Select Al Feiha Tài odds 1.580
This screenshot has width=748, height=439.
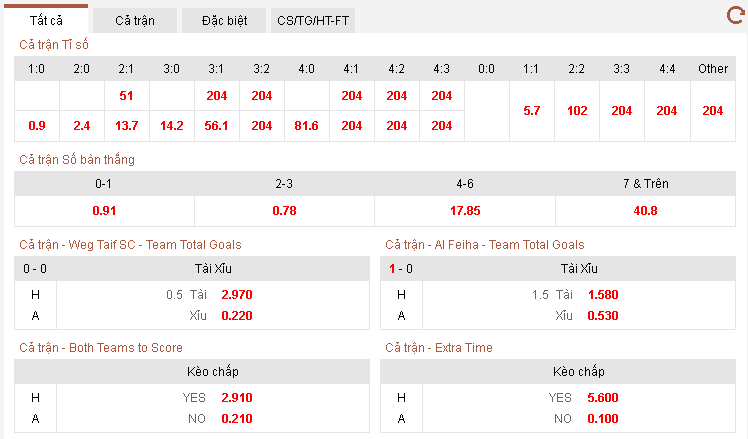(x=603, y=295)
